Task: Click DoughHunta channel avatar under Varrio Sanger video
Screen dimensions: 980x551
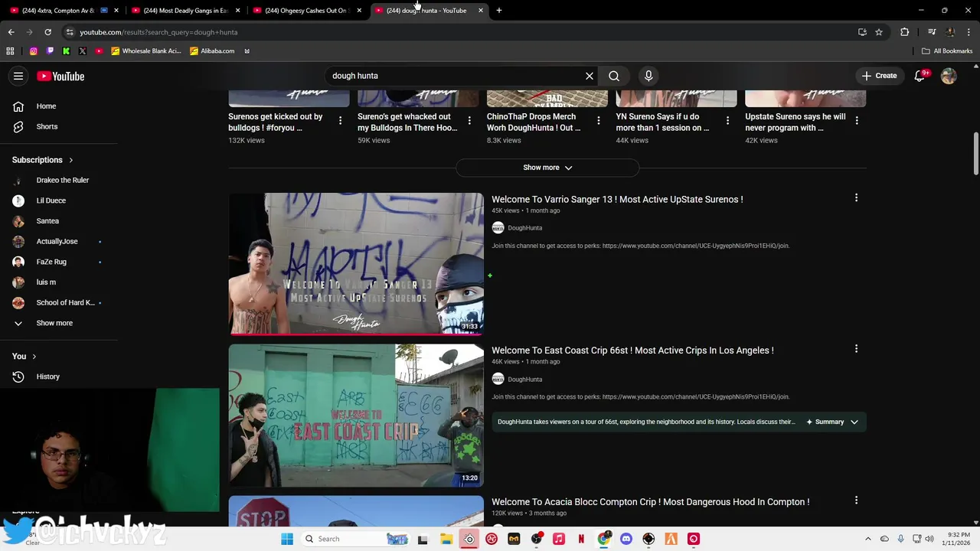Action: (498, 228)
